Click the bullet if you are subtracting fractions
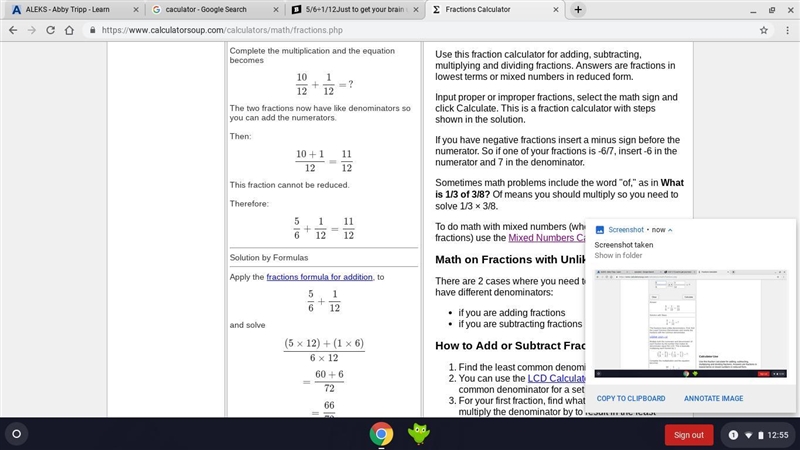Viewport: 800px width, 450px height. 520,324
